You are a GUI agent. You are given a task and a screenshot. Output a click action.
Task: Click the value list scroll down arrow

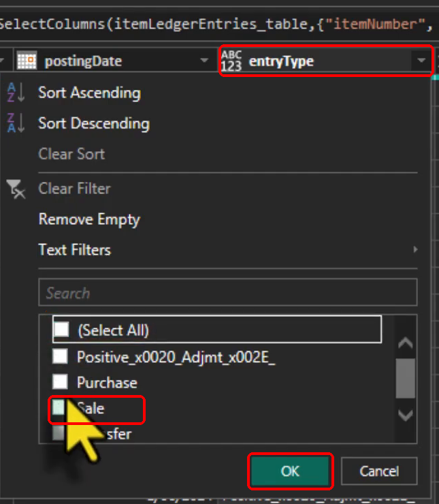pyautogui.click(x=406, y=415)
